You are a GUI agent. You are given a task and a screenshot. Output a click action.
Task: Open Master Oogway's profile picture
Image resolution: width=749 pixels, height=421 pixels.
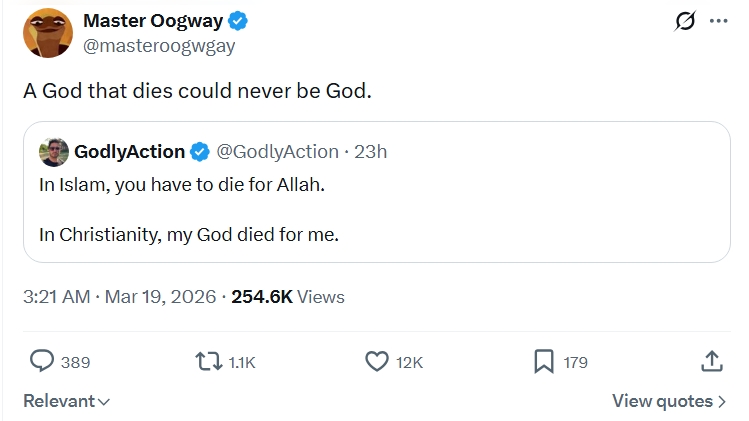pos(47,33)
